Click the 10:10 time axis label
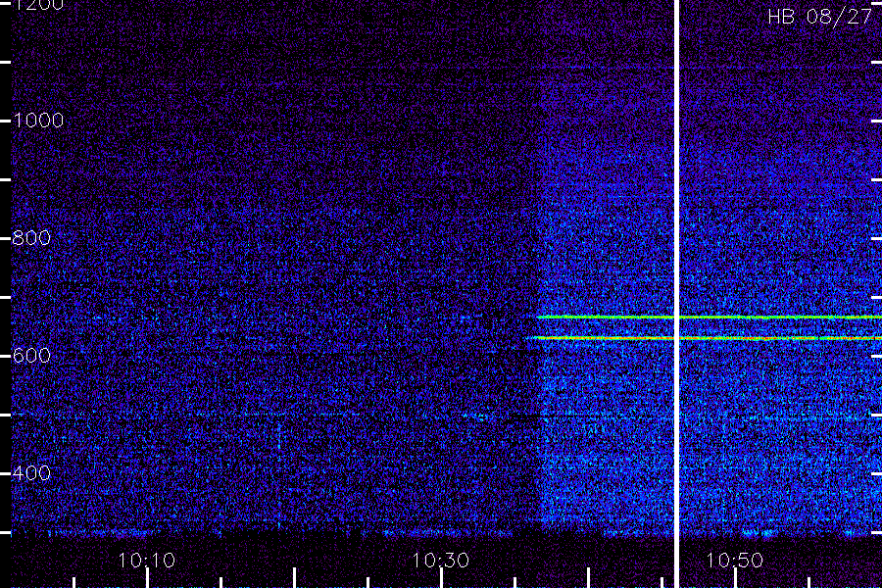The image size is (882, 588). pos(147,561)
